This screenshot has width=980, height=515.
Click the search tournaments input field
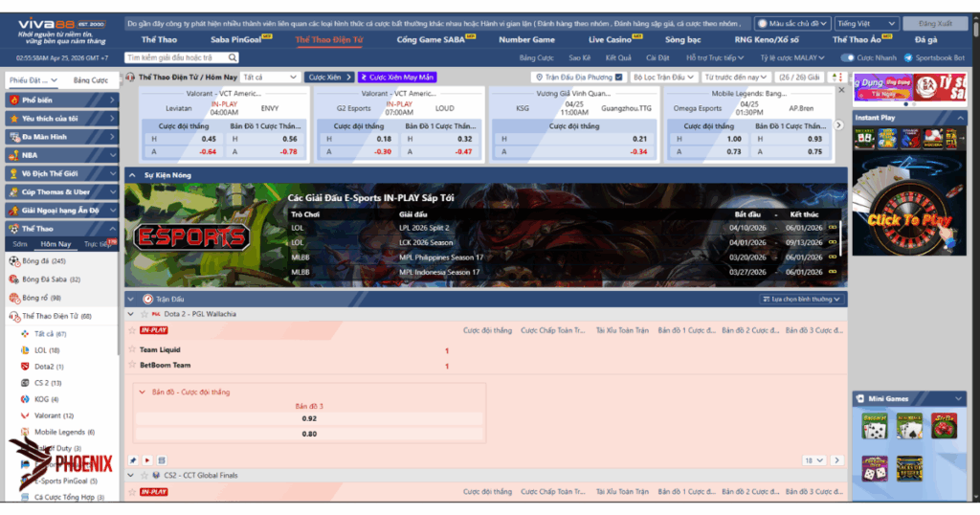(x=176, y=57)
